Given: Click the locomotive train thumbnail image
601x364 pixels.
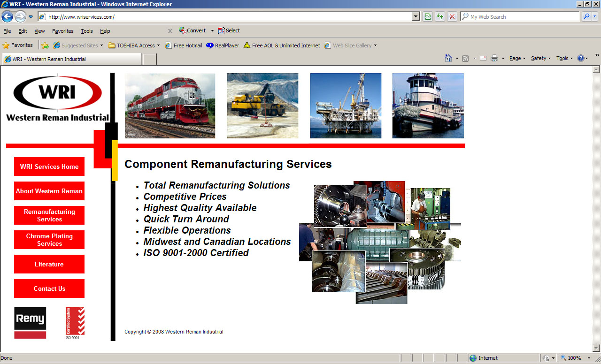Looking at the screenshot, I should pyautogui.click(x=170, y=106).
